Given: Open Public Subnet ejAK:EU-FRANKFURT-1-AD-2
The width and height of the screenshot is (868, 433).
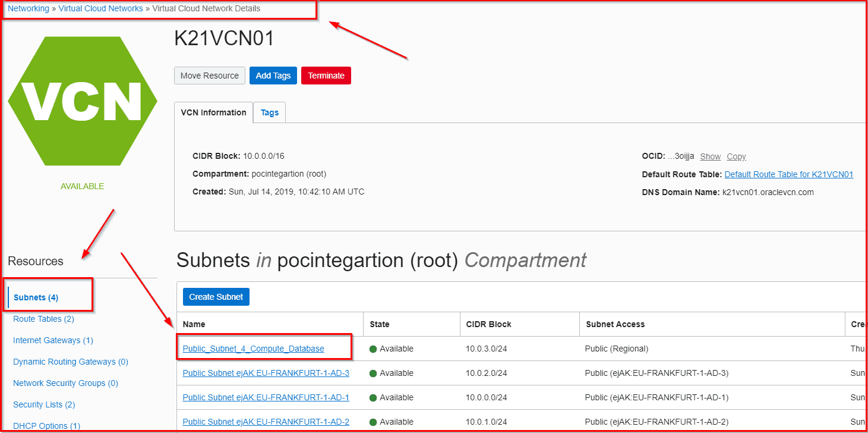Looking at the screenshot, I should [x=266, y=422].
